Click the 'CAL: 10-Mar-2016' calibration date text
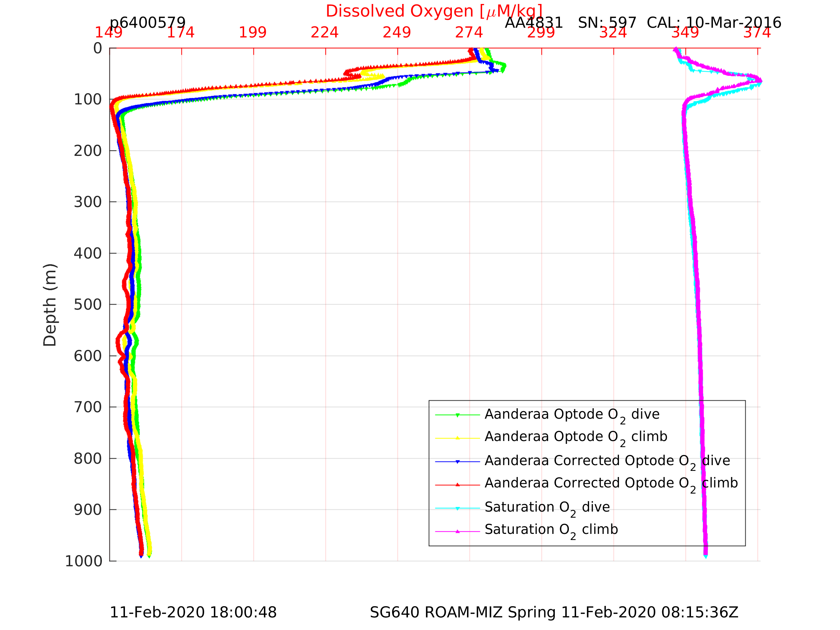Viewport: 840px width, 630px height. (714, 23)
